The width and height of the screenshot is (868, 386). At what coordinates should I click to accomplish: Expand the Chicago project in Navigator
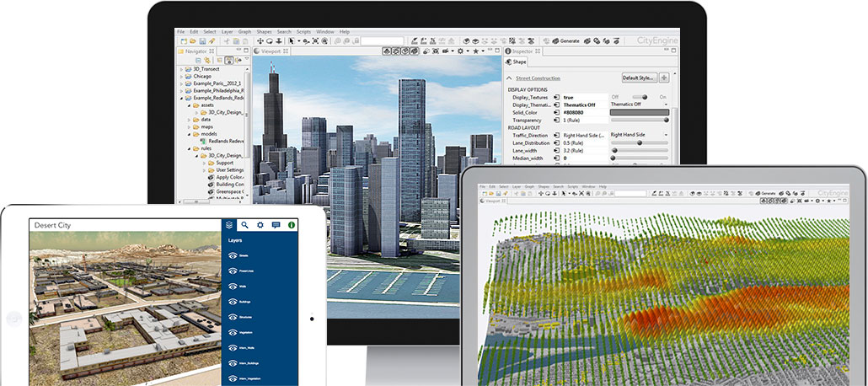pyautogui.click(x=181, y=76)
